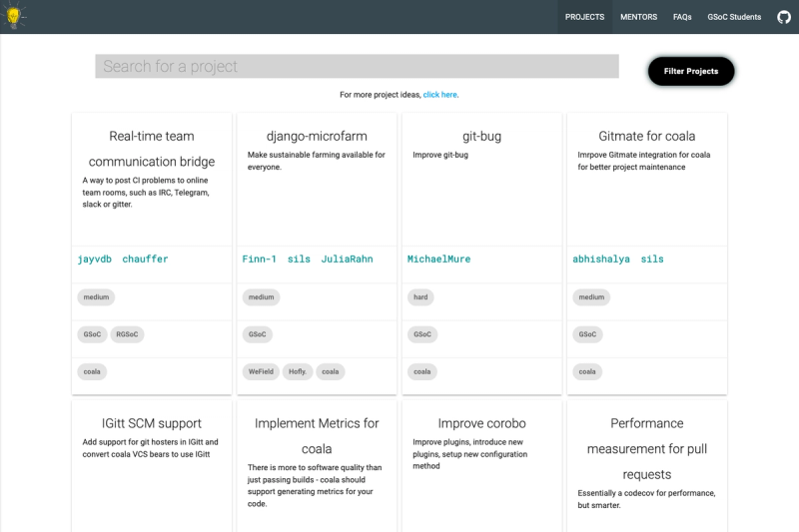Open mentor chauffer link
This screenshot has width=799, height=532.
click(145, 260)
